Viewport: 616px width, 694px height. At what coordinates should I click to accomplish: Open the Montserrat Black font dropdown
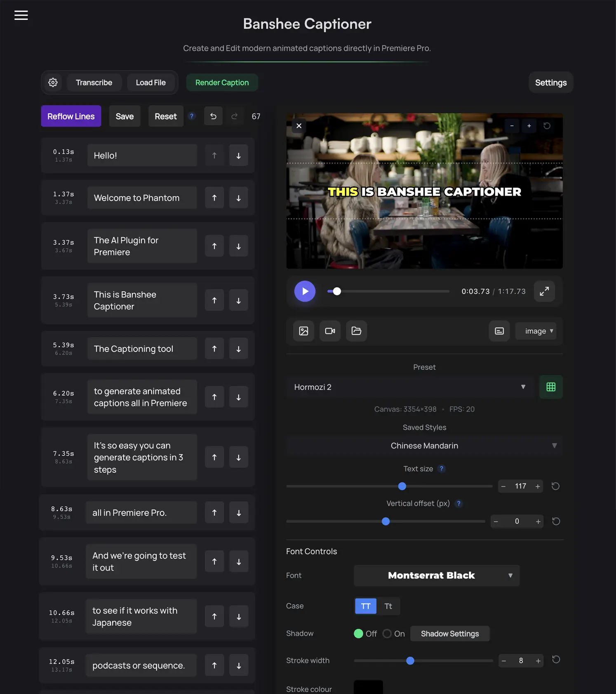tap(437, 576)
